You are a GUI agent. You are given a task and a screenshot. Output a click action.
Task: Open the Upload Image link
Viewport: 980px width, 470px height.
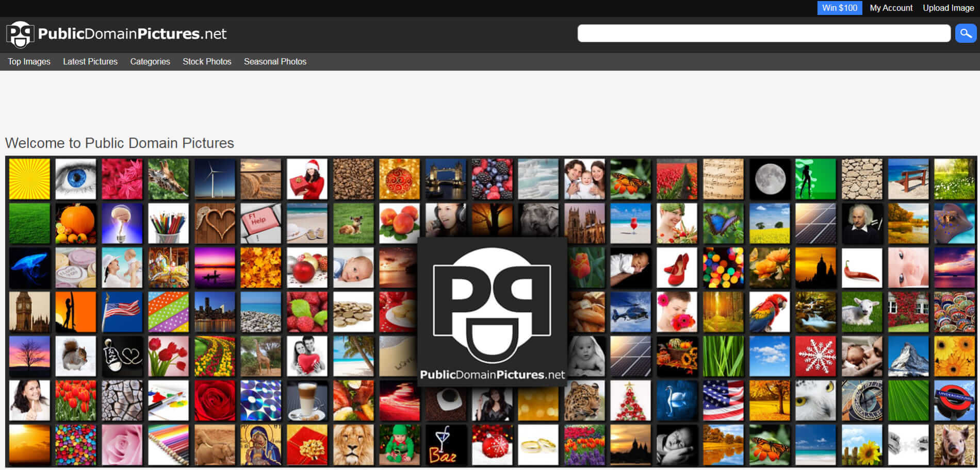click(948, 8)
